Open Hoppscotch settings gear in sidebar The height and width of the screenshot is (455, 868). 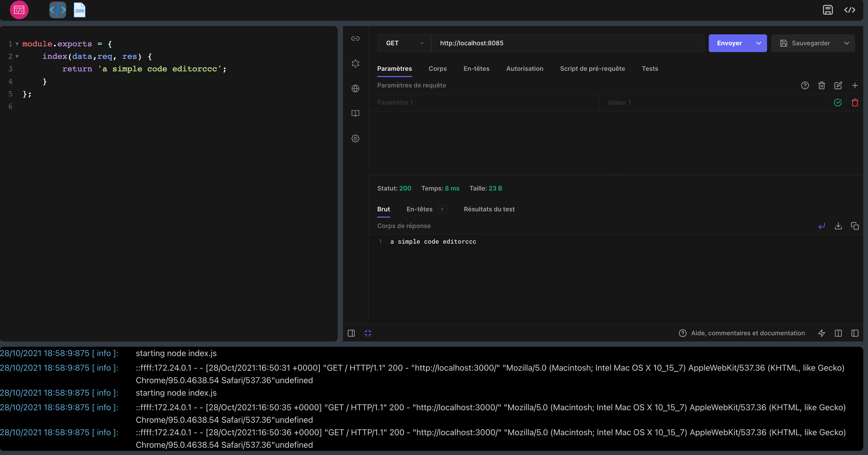tap(355, 138)
